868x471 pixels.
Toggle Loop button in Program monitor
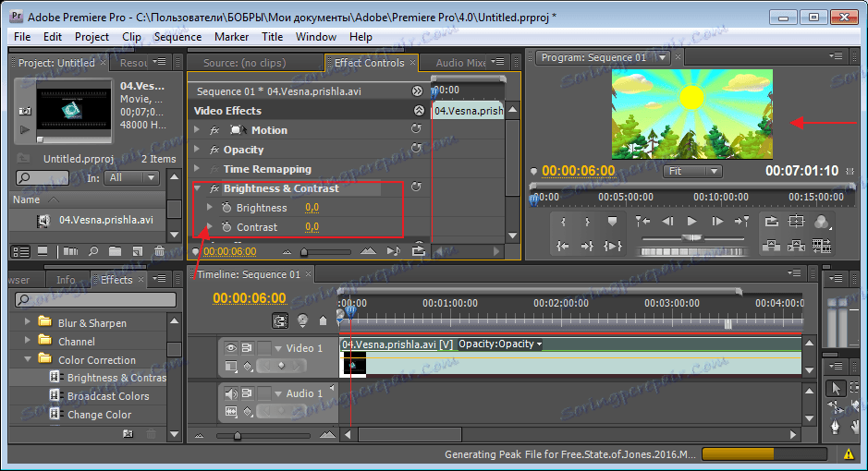click(771, 221)
